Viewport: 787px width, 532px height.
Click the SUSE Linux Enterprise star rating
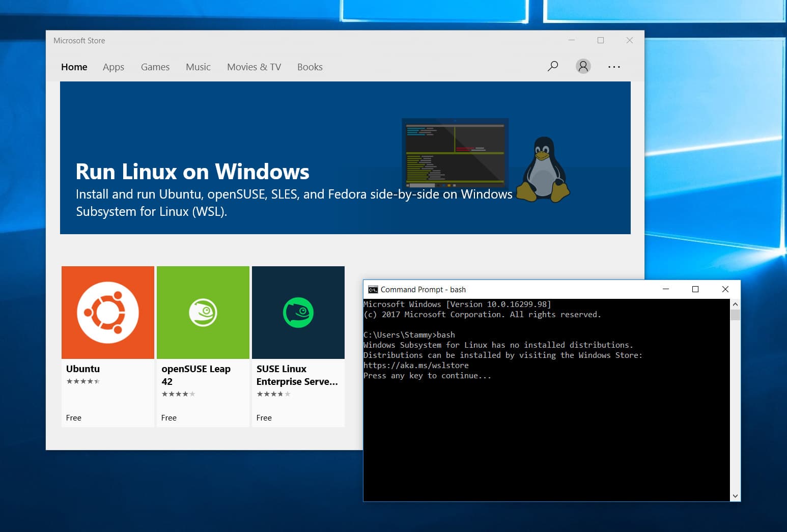tap(273, 394)
